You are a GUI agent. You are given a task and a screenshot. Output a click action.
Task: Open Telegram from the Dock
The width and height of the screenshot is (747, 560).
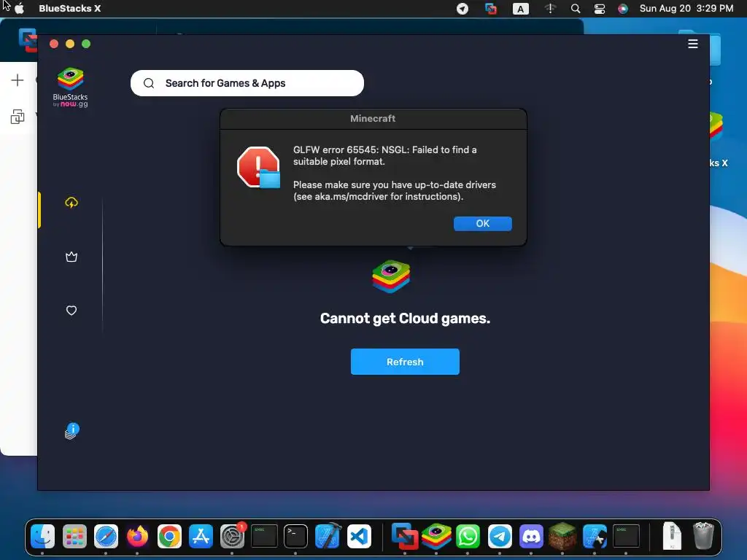tap(499, 537)
